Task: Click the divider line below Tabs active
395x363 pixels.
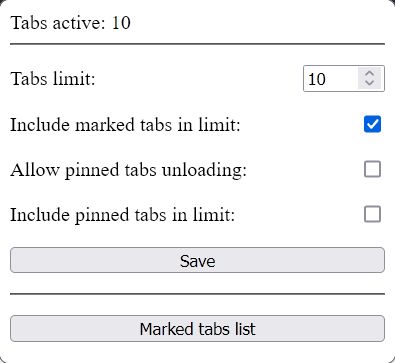Action: pos(197,44)
